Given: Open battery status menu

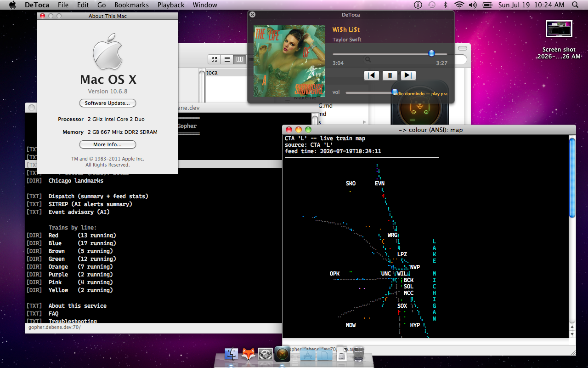Looking at the screenshot, I should 487,5.
